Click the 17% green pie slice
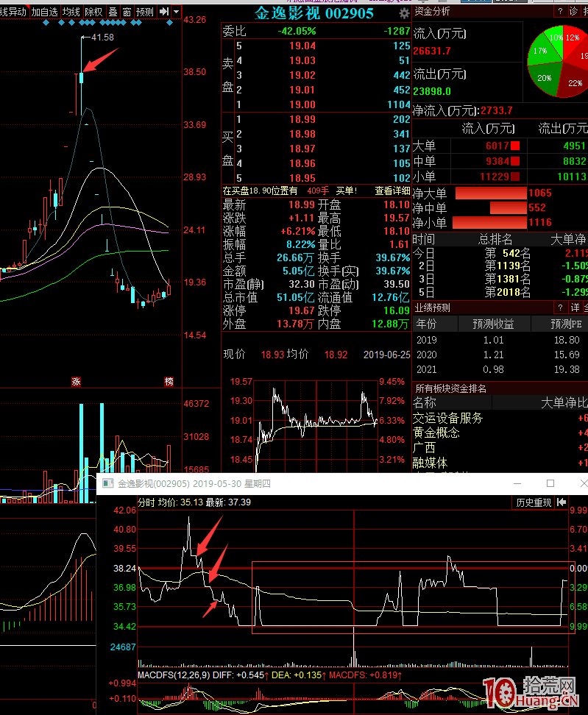The width and height of the screenshot is (588, 715). click(x=542, y=50)
